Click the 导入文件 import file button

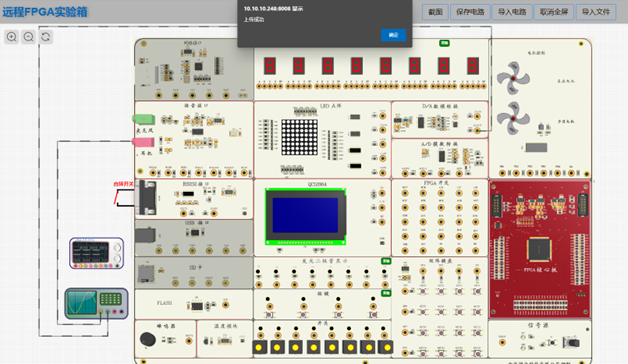[596, 12]
